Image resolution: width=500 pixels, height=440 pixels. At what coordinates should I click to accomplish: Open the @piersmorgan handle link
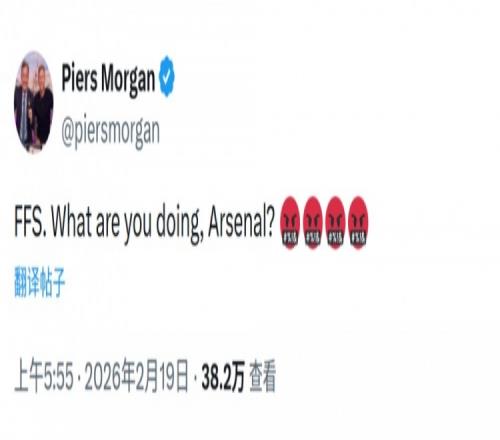coord(110,131)
